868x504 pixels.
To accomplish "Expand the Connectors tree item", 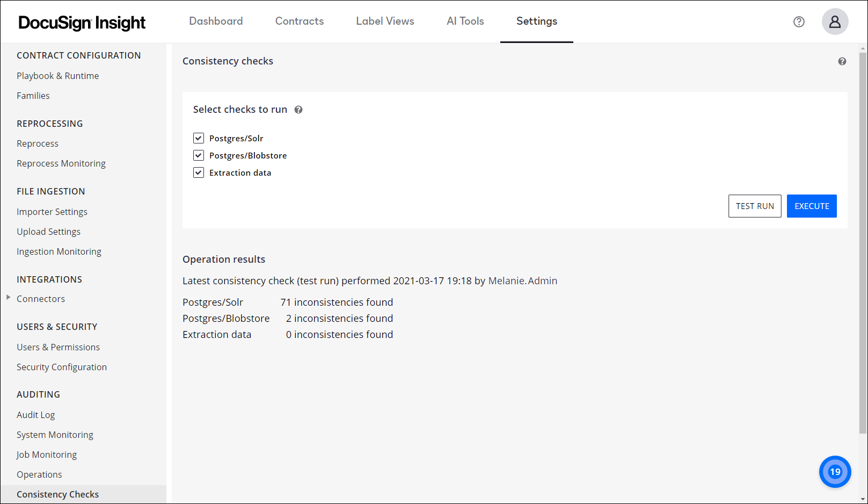I will [8, 299].
